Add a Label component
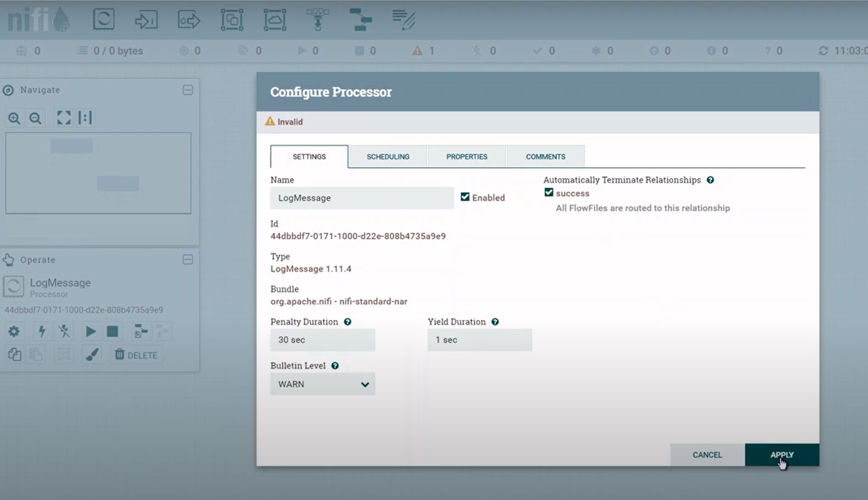Image resolution: width=868 pixels, height=500 pixels. tap(403, 20)
